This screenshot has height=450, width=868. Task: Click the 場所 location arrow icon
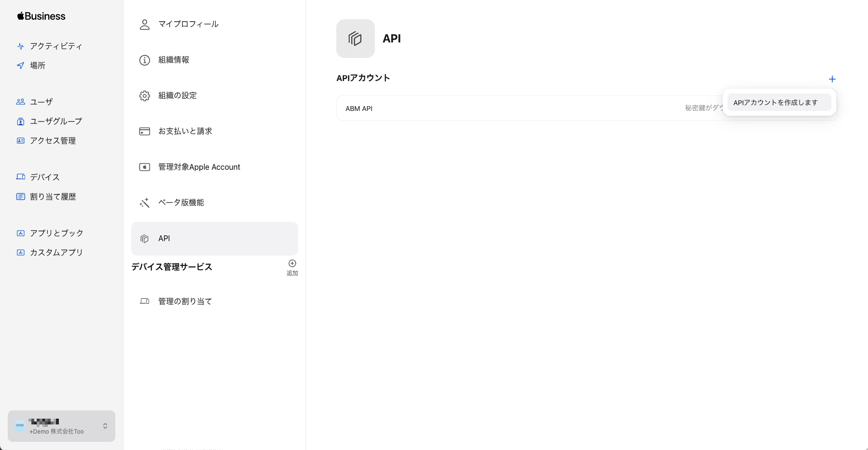(21, 66)
